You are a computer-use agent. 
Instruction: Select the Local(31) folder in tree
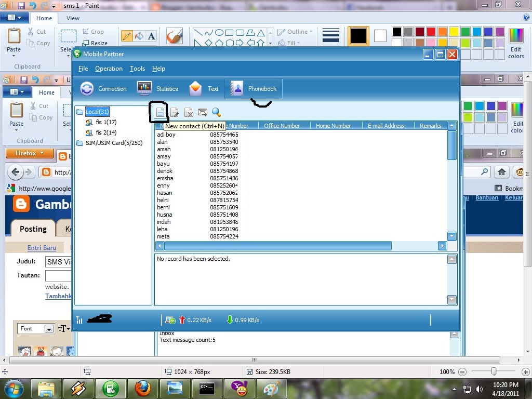(x=97, y=112)
